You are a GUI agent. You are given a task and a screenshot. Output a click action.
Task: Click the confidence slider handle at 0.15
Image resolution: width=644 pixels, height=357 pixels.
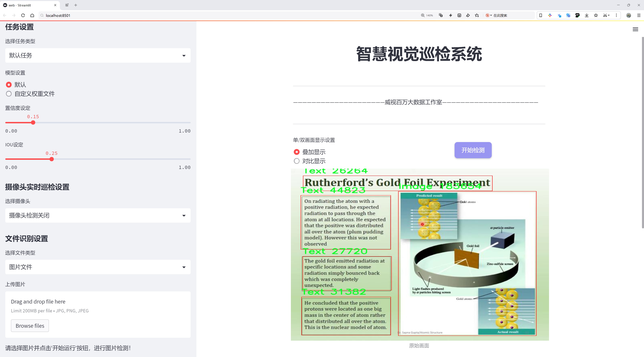coord(33,123)
